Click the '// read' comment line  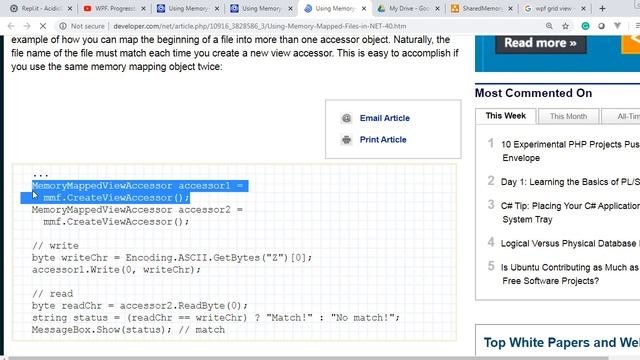click(x=52, y=294)
